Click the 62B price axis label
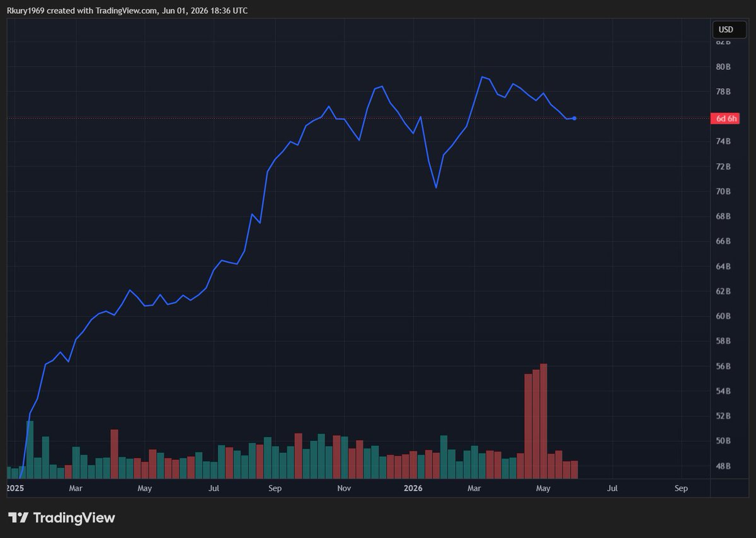756x538 pixels. click(723, 291)
